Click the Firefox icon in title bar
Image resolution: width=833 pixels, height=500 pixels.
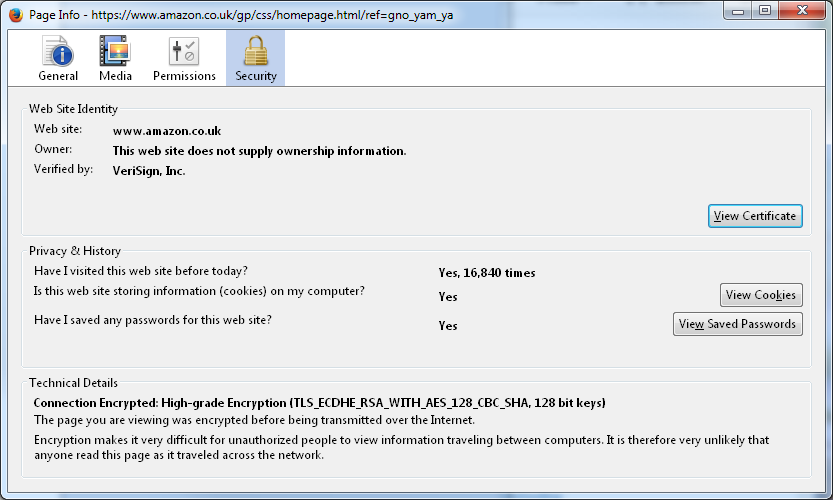click(x=16, y=14)
